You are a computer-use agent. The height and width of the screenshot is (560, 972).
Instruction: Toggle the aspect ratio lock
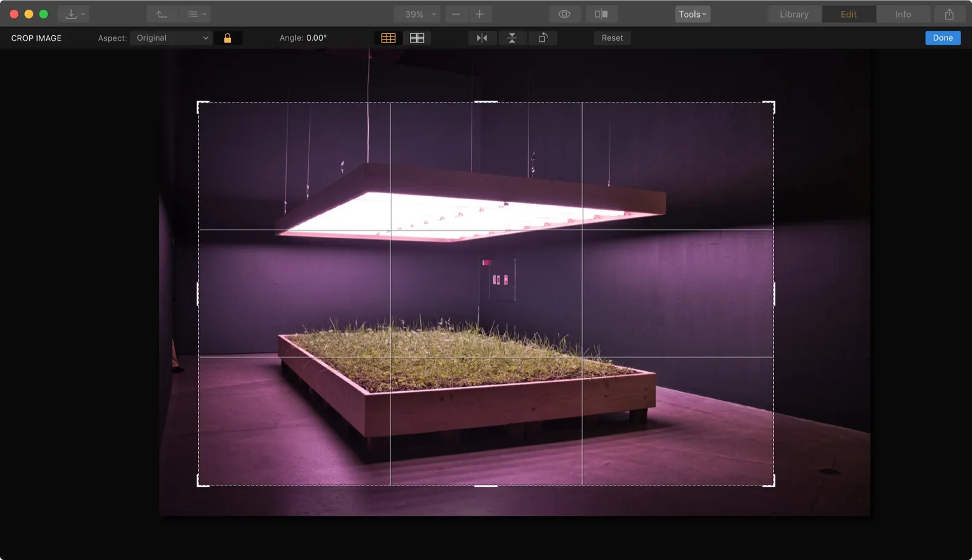click(x=228, y=38)
